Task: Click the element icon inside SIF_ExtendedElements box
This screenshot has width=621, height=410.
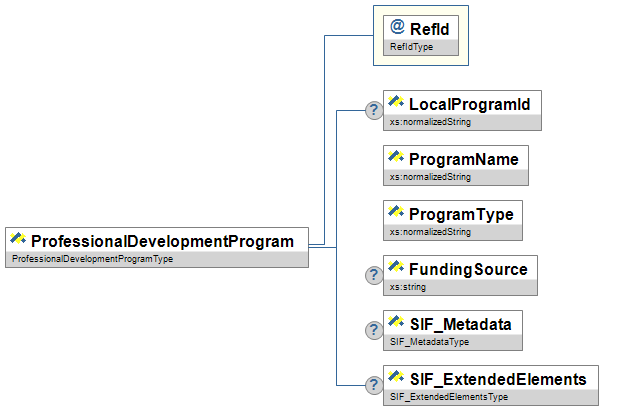Action: tap(396, 379)
